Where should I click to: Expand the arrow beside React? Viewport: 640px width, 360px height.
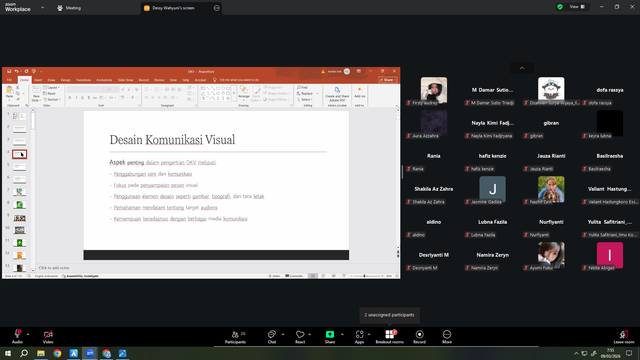click(x=310, y=334)
